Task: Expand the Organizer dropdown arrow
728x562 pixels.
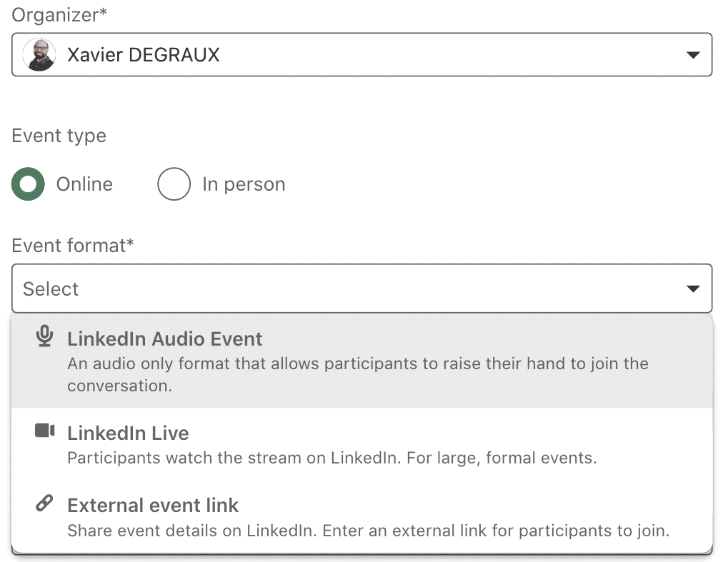Action: [692, 55]
